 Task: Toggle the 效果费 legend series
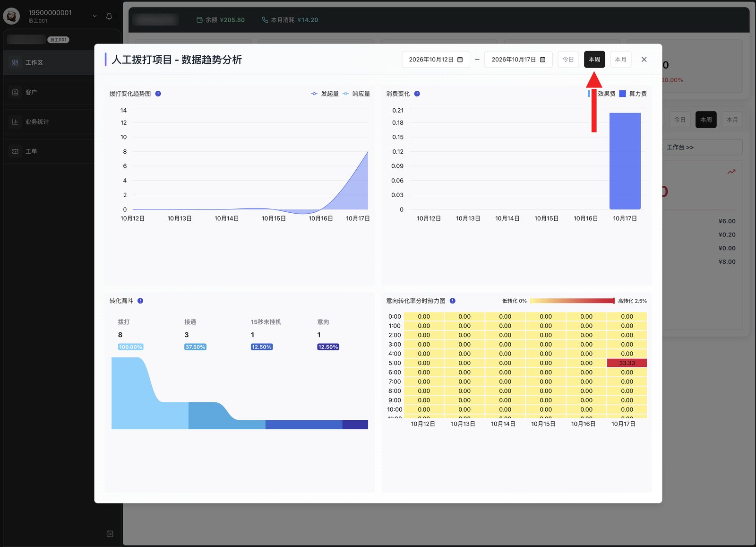click(601, 94)
